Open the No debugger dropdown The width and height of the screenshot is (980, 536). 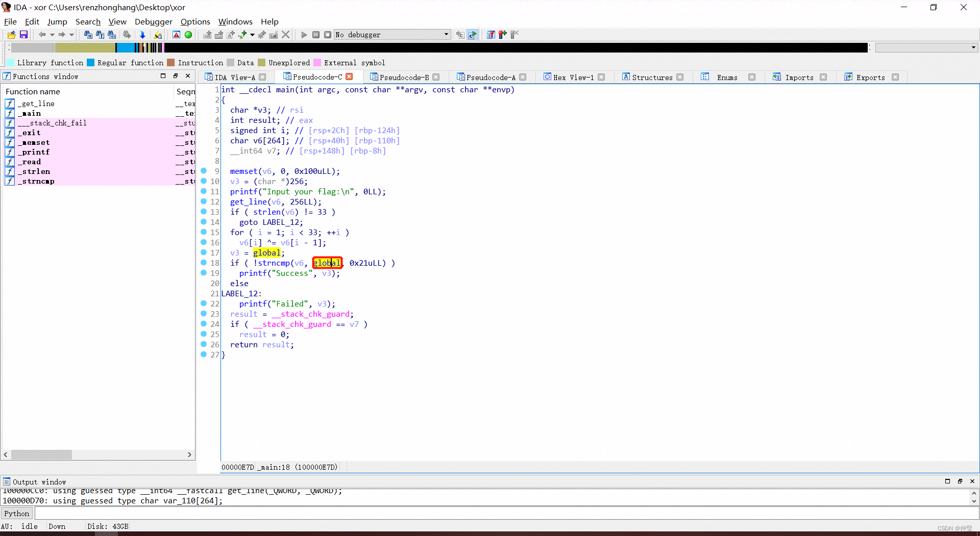point(446,35)
